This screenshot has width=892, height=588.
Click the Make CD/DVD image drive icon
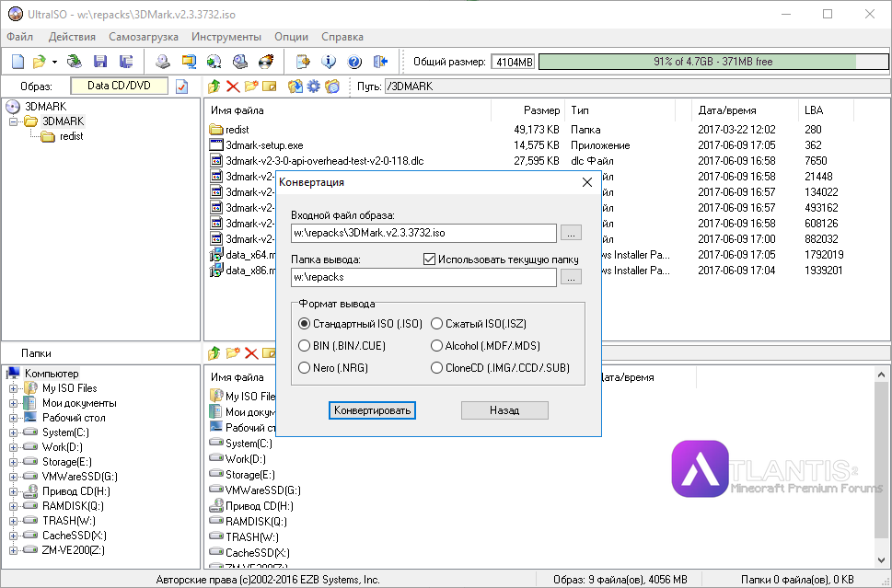point(163,62)
